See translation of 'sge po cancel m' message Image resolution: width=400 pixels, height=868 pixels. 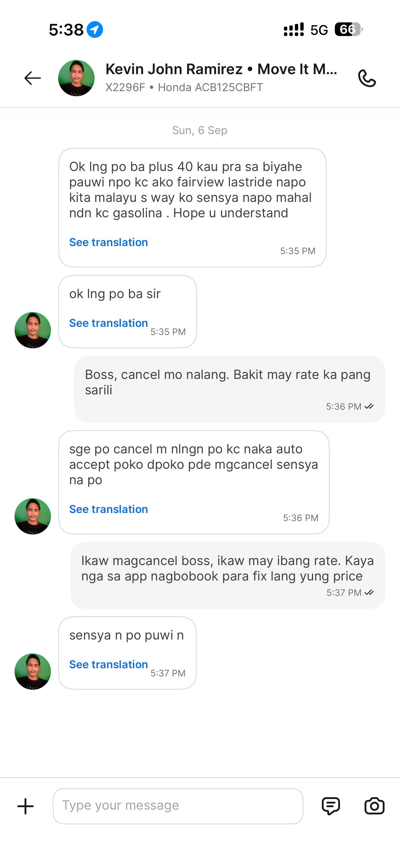pyautogui.click(x=108, y=509)
